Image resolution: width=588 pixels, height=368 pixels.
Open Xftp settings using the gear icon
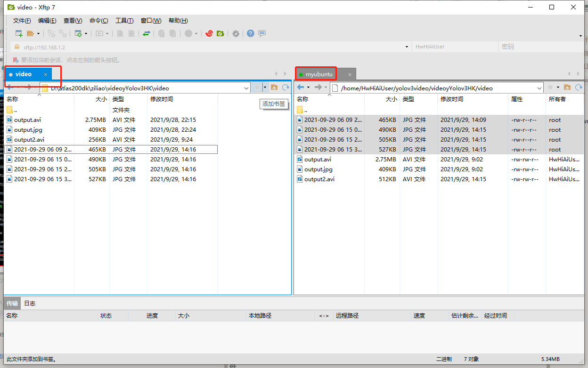[236, 33]
